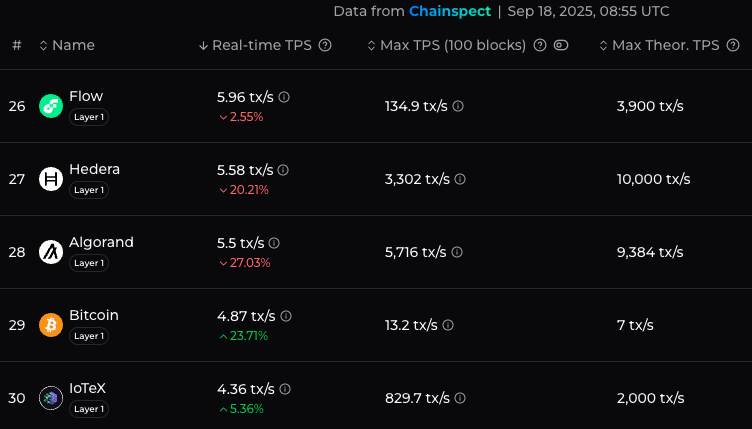The height and width of the screenshot is (429, 752).
Task: Sort by Max TPS (100 blocks) column
Action: click(452, 46)
